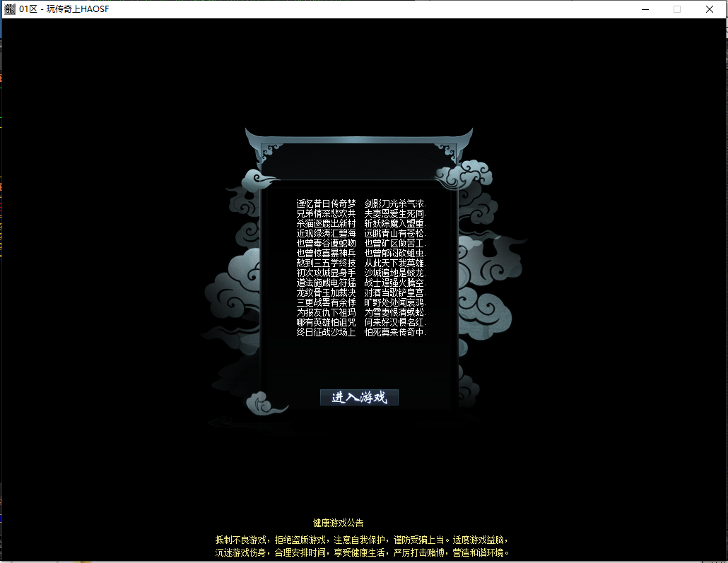The image size is (728, 563).
Task: Click the empty dark header banner atop panel
Action: tap(359, 161)
